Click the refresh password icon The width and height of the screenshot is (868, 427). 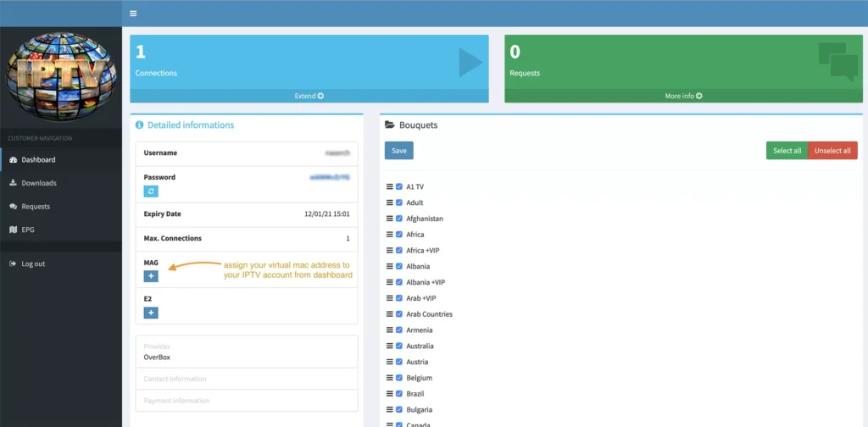(x=151, y=191)
